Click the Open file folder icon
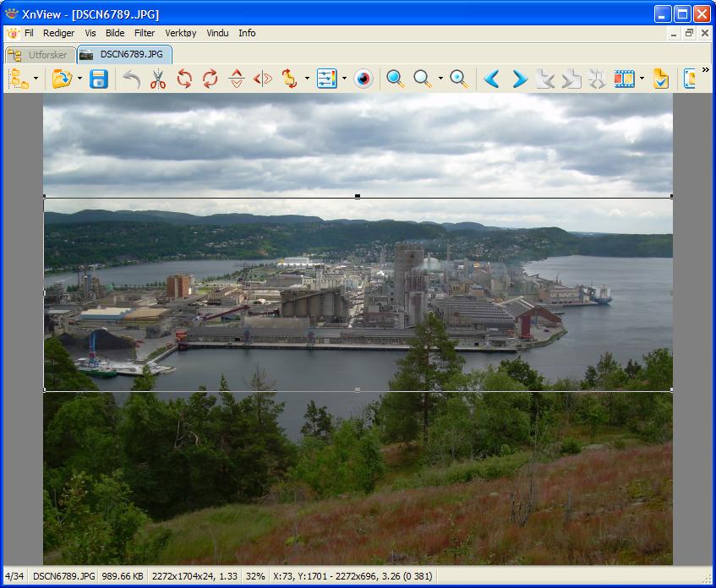716x588 pixels. tap(62, 79)
